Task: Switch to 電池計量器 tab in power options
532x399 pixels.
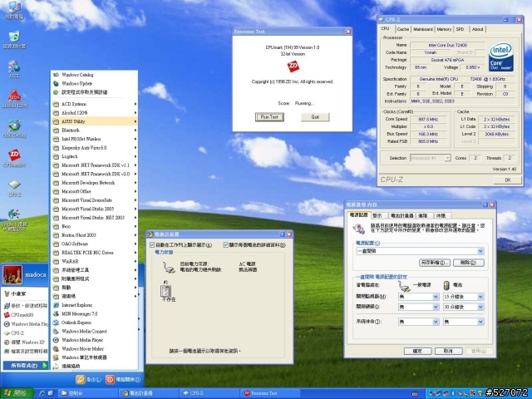Action: coord(402,216)
